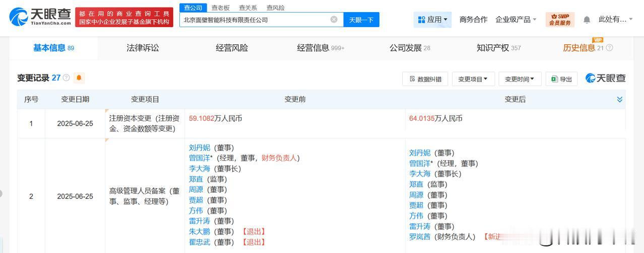Click the TianYanCha logo
This screenshot has height=253, width=644.
pyautogui.click(x=40, y=17)
